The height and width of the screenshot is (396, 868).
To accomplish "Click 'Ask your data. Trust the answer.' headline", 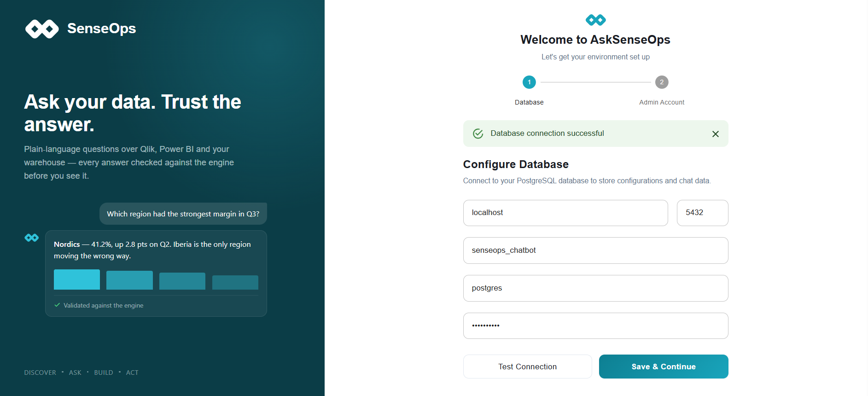I will click(133, 113).
